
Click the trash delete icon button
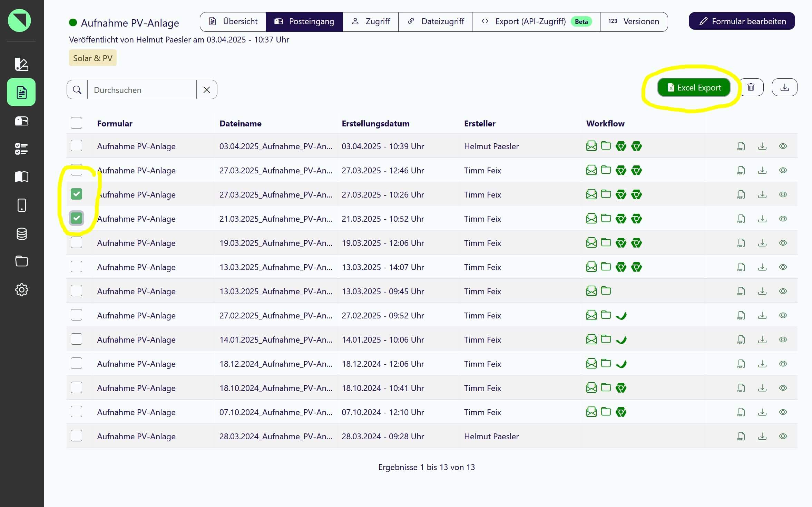click(751, 87)
